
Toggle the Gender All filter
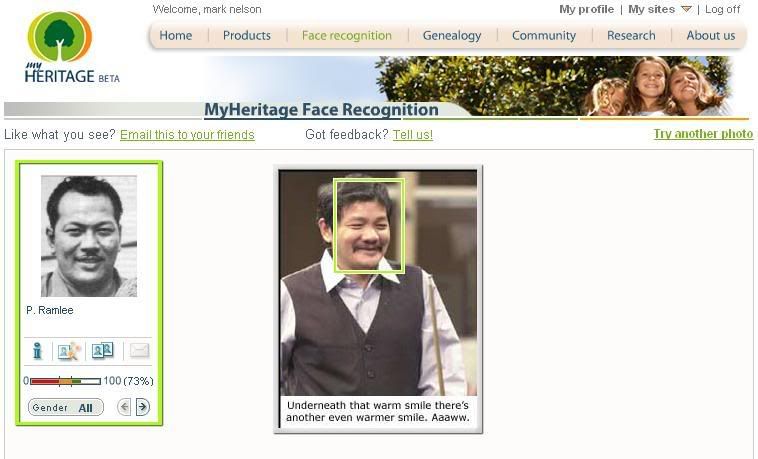coord(66,407)
